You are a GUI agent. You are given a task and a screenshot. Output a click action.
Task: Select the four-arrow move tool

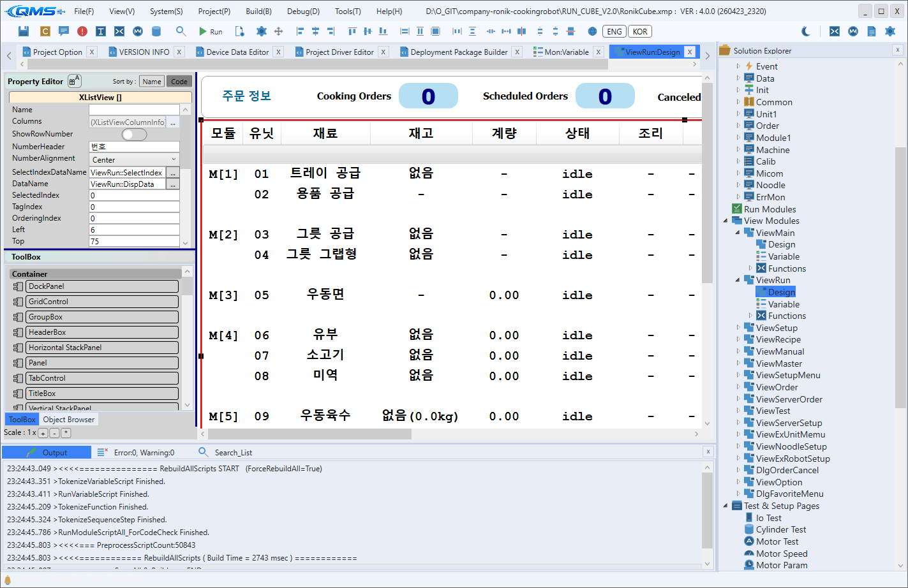pos(278,31)
